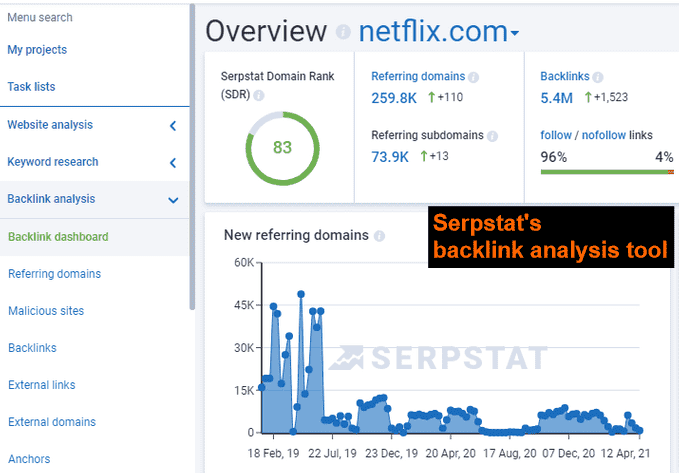
Task: Click the 5.4M backlinks value
Action: pyautogui.click(x=556, y=99)
